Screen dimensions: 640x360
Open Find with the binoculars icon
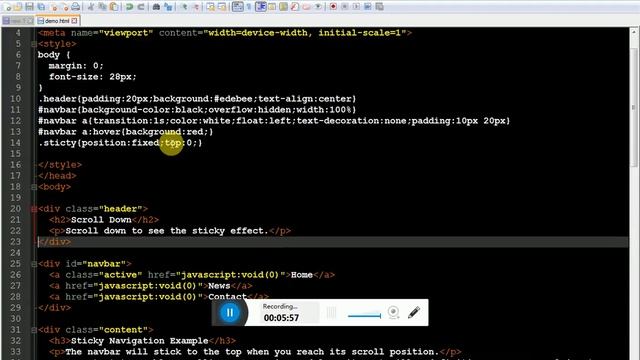click(x=156, y=7)
